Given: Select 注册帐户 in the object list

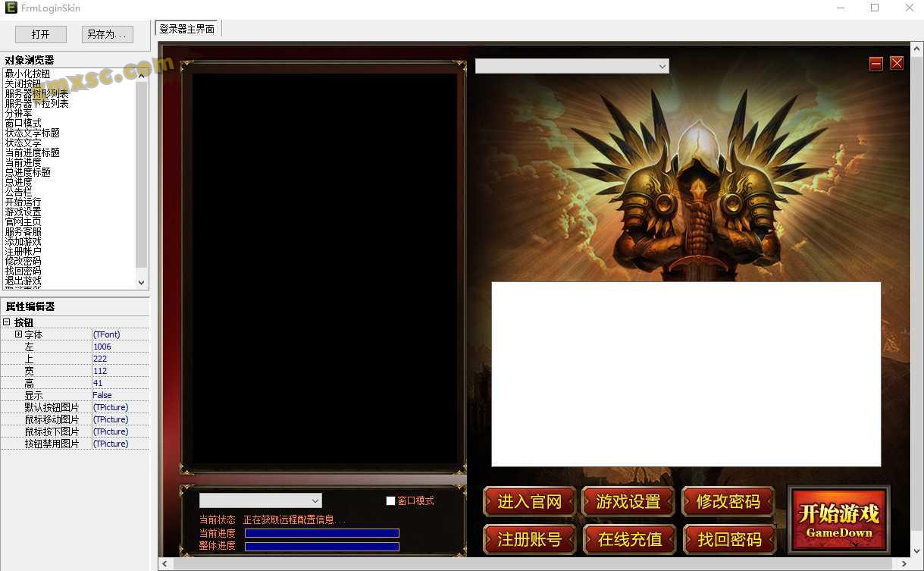Looking at the screenshot, I should click(23, 251).
